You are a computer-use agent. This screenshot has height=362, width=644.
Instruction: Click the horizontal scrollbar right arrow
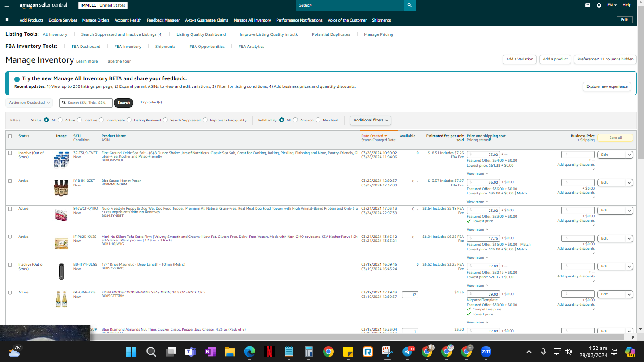coord(633,337)
